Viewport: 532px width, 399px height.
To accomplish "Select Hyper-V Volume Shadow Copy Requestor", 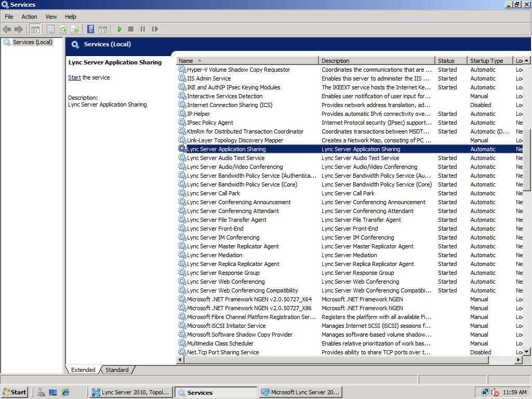I will (350, 70).
